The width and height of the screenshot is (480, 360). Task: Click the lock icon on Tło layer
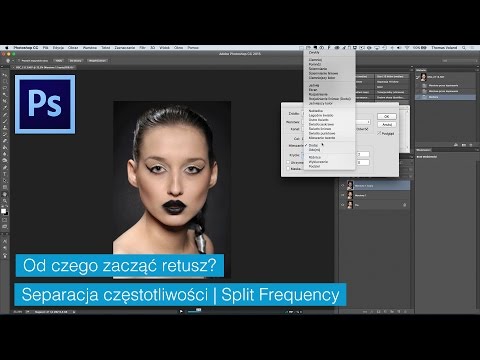click(404, 205)
